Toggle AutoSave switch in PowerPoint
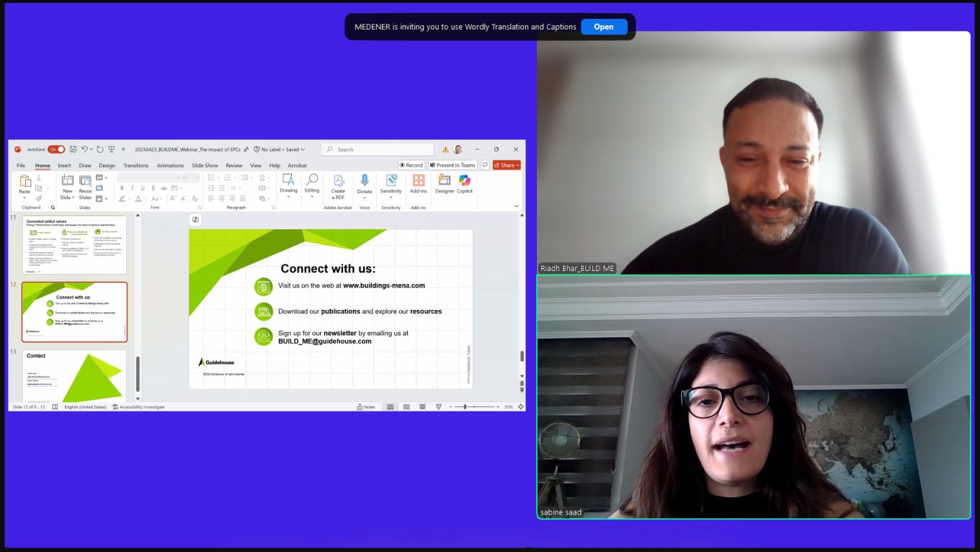The image size is (980, 552). pyautogui.click(x=56, y=149)
